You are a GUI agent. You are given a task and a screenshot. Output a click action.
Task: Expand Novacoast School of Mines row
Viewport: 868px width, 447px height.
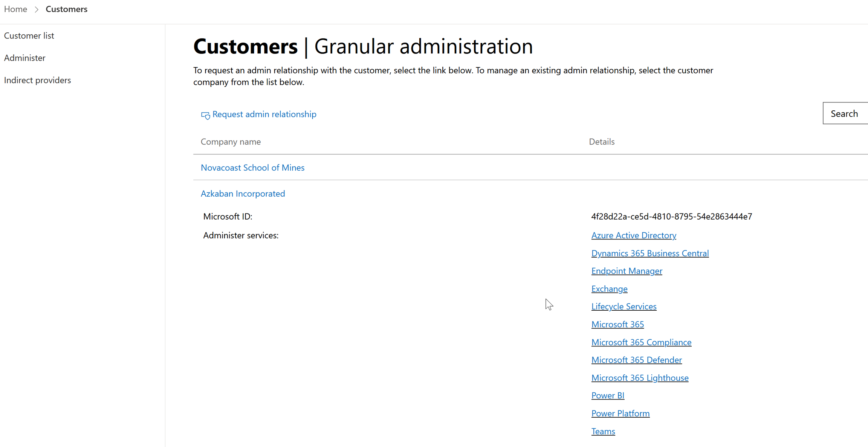coord(252,168)
